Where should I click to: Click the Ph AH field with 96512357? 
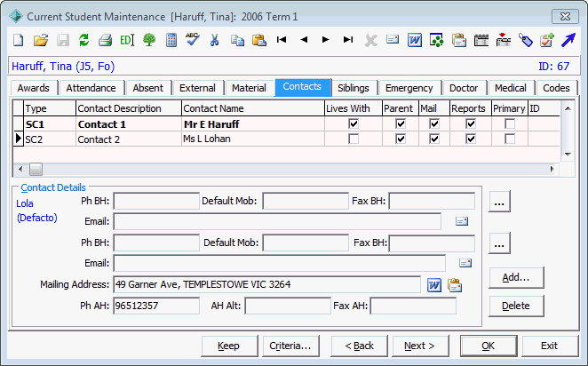(x=156, y=306)
